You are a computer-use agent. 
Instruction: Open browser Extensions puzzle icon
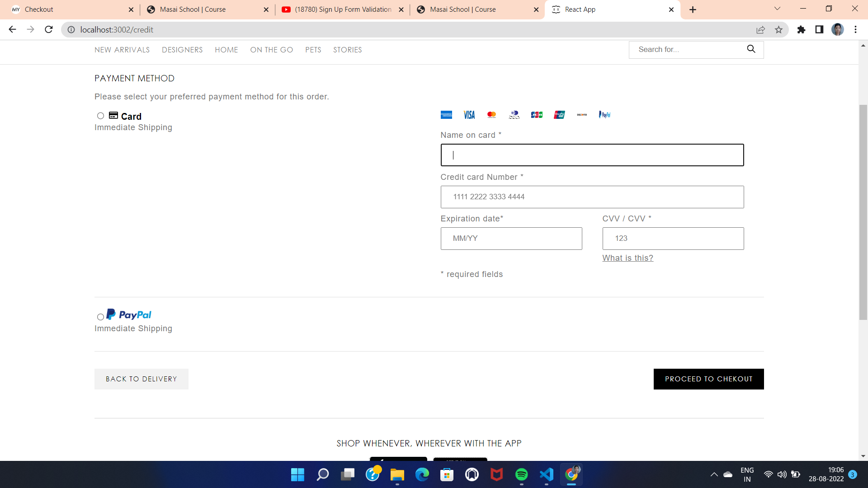pos(801,30)
